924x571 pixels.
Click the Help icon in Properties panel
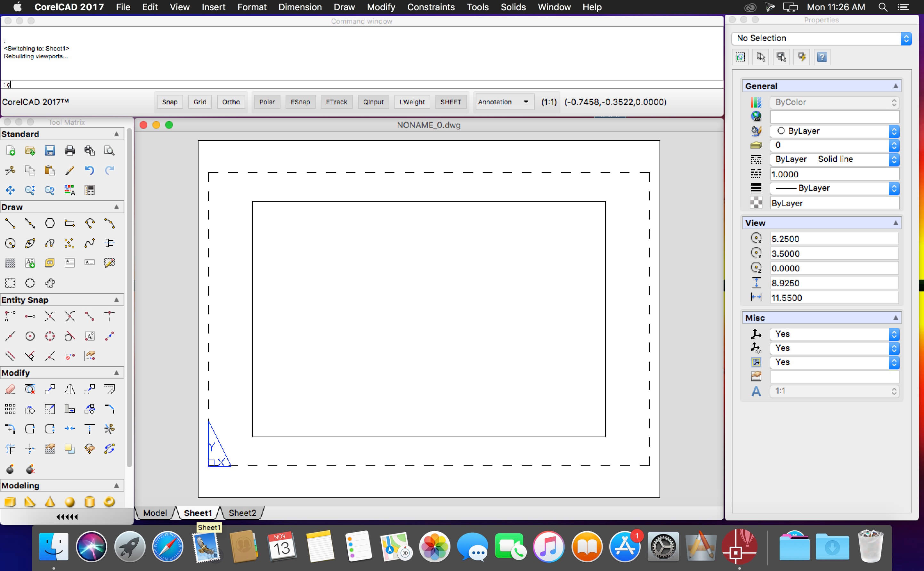pyautogui.click(x=822, y=57)
